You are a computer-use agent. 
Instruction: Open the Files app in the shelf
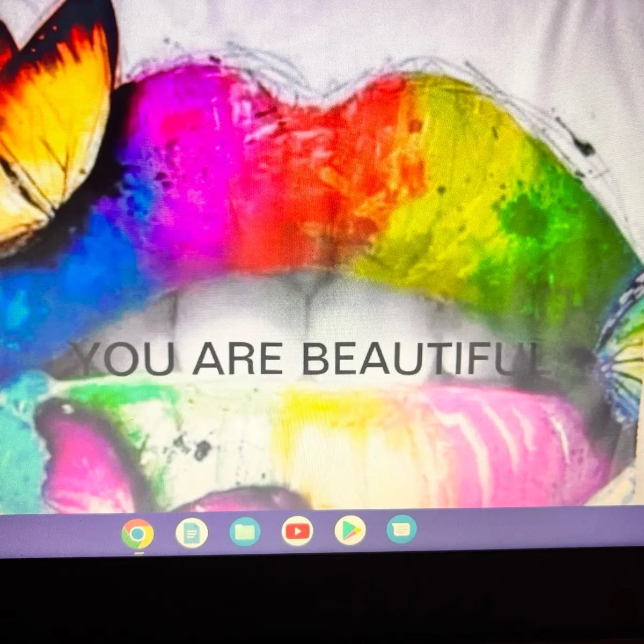tap(245, 532)
